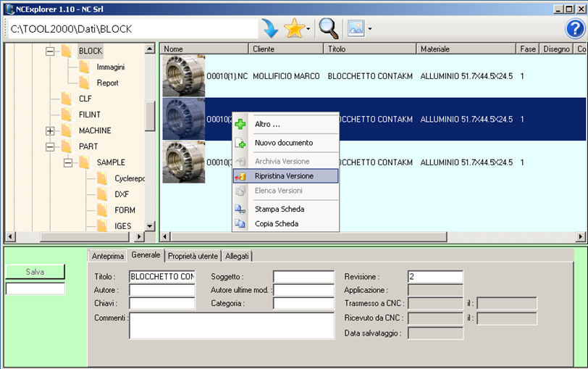Image resolution: width=588 pixels, height=369 pixels.
Task: Sort by the Fase column header
Action: click(x=528, y=49)
